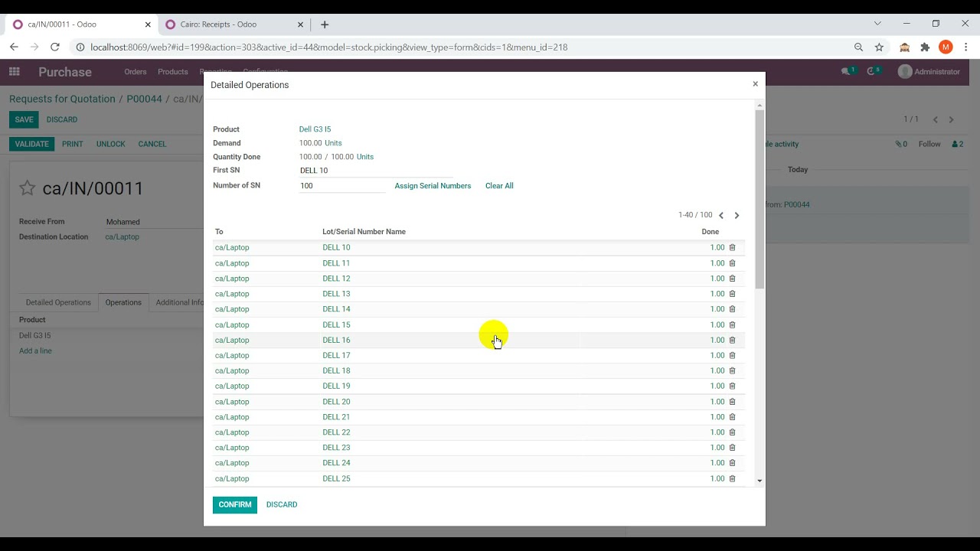Click Clear All serial numbers

[499, 186]
